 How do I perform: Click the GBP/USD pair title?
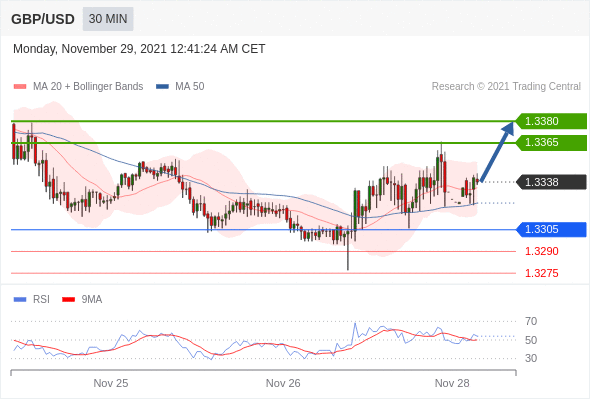click(43, 19)
